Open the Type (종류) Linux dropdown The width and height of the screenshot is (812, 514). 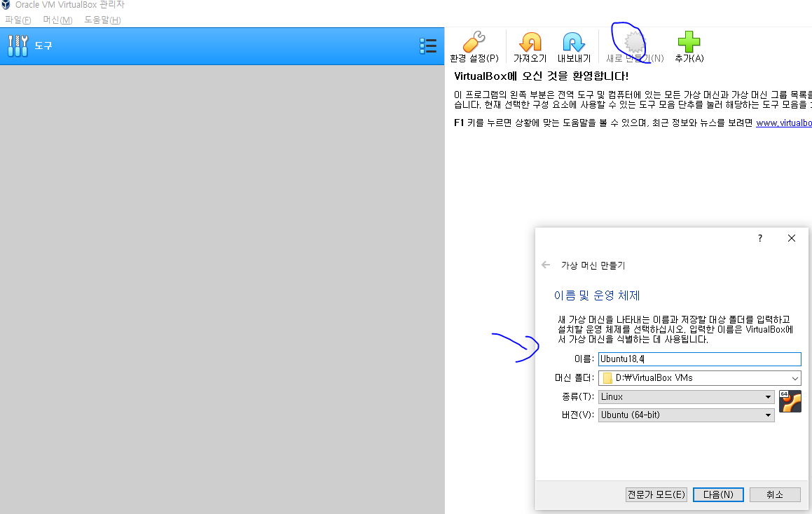[686, 396]
